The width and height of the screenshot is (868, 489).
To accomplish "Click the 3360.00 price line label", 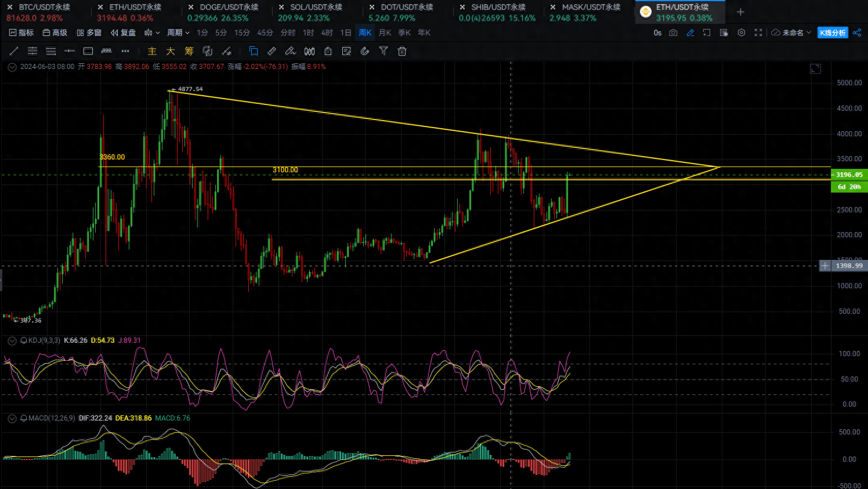I will [112, 157].
